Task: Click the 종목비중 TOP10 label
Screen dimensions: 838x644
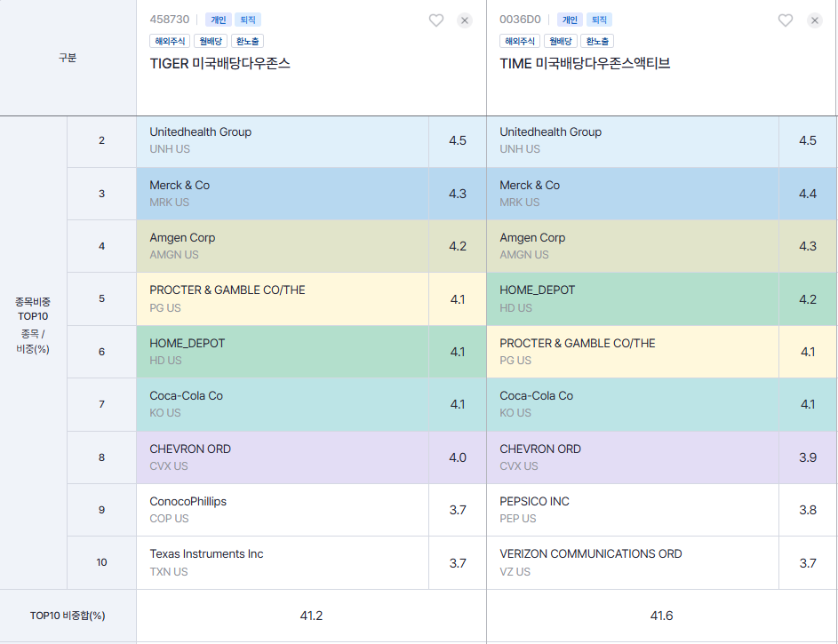Action: (x=33, y=309)
